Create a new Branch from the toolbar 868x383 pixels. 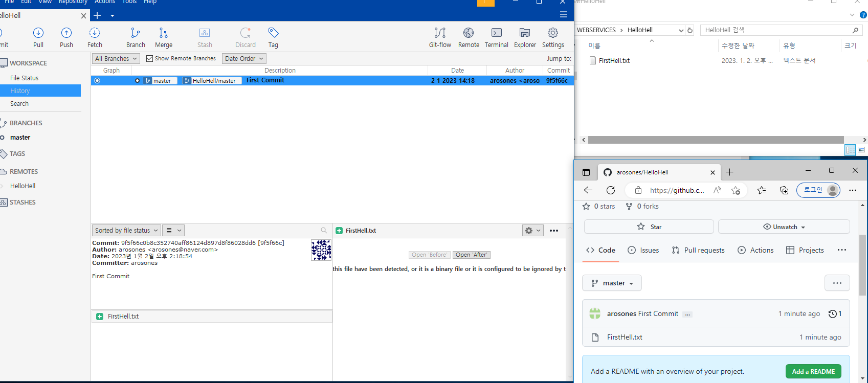(136, 37)
